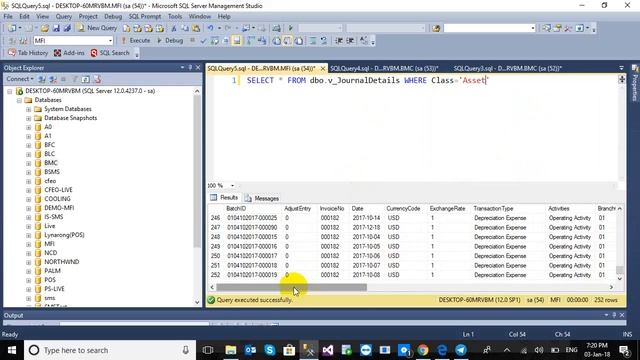Image resolution: width=640 pixels, height=360 pixels.
Task: Select the CFEO-LIVE database
Action: pyautogui.click(x=58, y=190)
